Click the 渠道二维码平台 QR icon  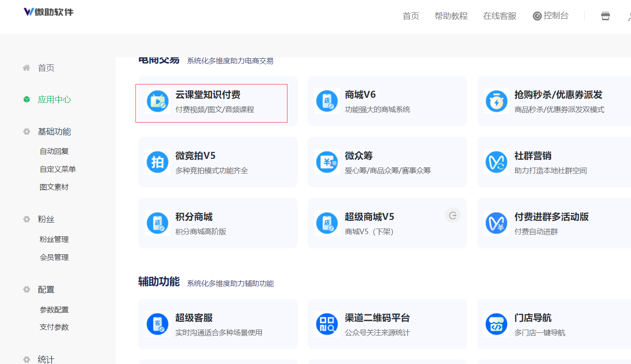(x=327, y=324)
